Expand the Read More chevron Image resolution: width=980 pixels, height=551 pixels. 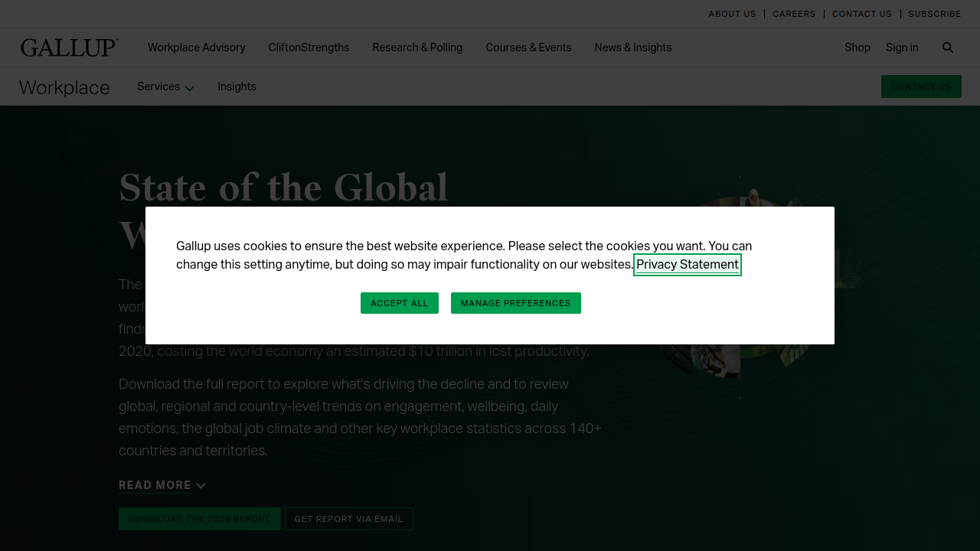point(201,486)
